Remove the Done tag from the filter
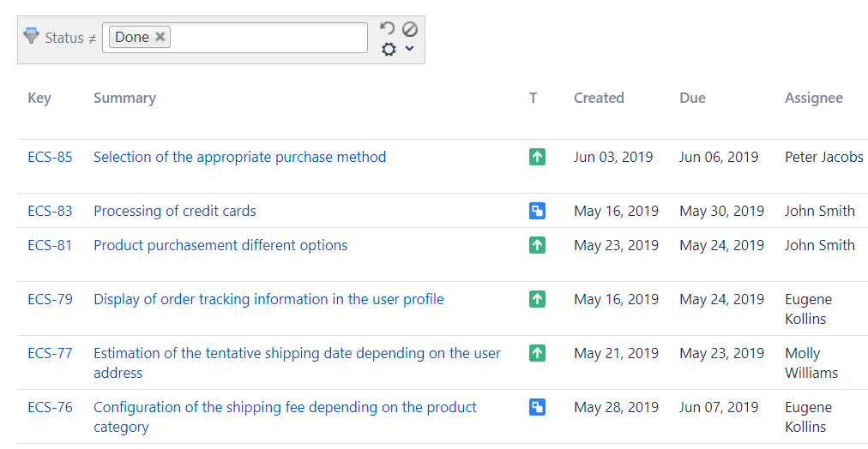 pyautogui.click(x=160, y=37)
